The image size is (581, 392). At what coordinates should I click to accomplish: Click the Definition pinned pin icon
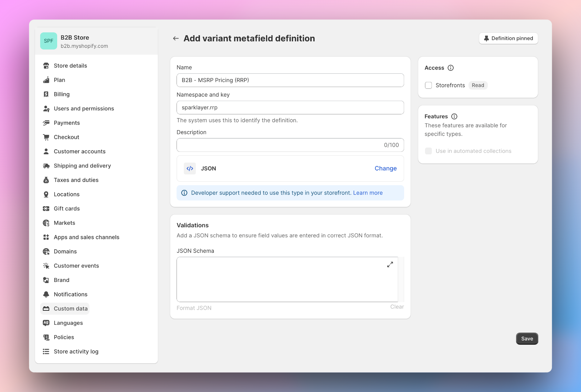point(486,38)
